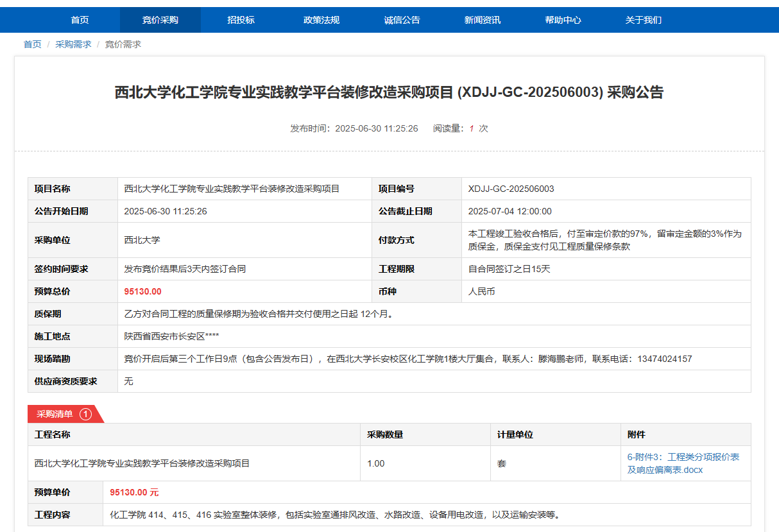Image resolution: width=779 pixels, height=532 pixels.
Task: Click the circled number 1 badge
Action: coord(85,414)
